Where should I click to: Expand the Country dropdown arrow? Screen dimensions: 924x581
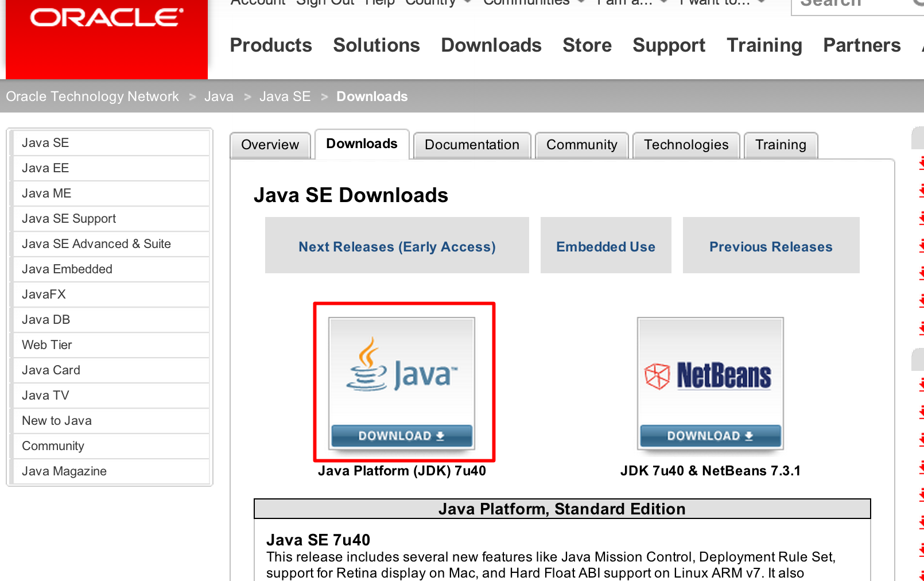[467, 2]
